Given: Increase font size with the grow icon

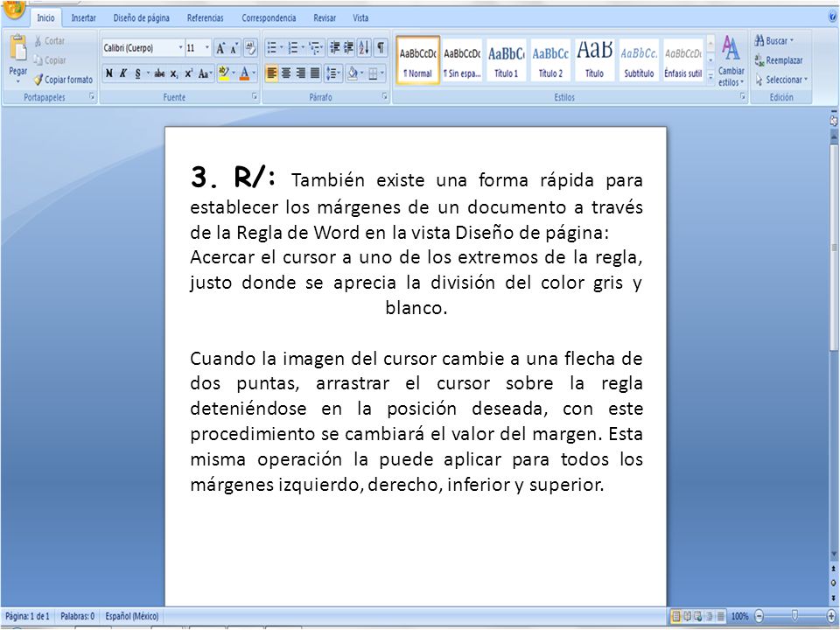Looking at the screenshot, I should pos(220,49).
